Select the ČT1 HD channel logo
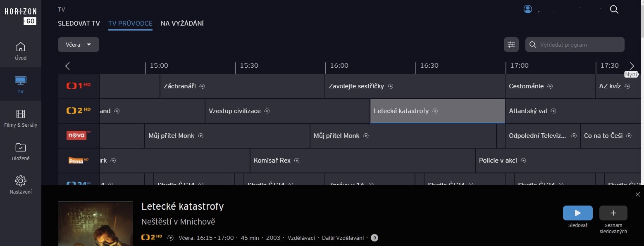Screen dimensions: 644x246 coord(79,86)
